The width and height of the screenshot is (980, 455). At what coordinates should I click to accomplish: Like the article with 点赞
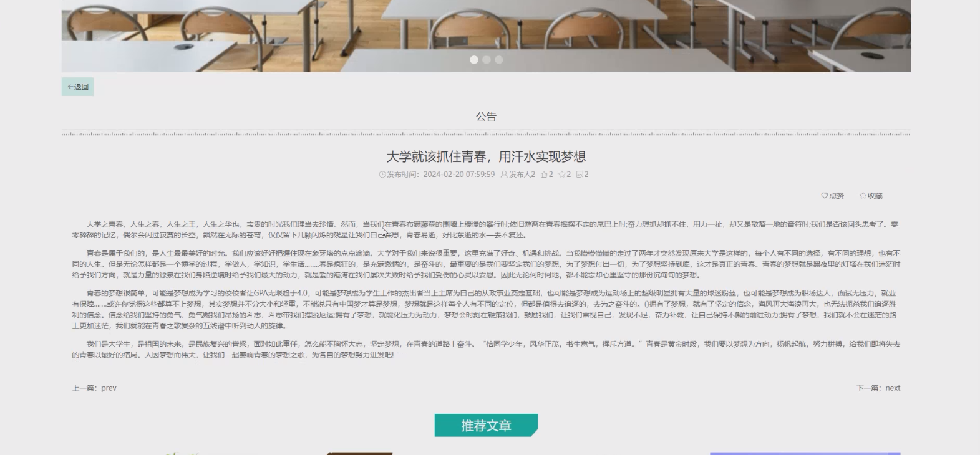coord(832,196)
